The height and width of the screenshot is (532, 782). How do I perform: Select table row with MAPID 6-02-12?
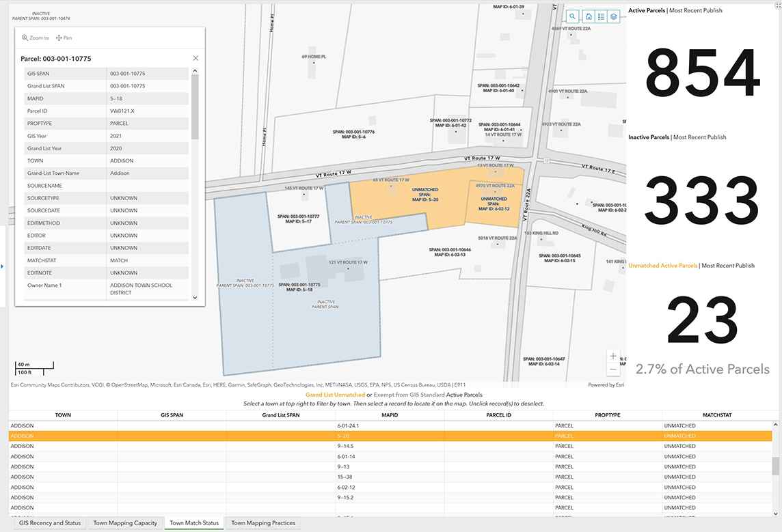[390, 487]
